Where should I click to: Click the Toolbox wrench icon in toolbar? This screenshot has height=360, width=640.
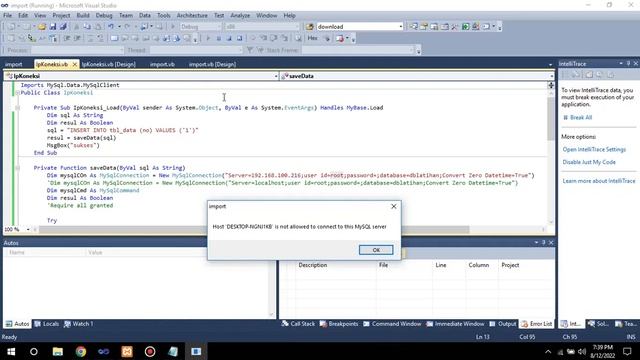(455, 27)
